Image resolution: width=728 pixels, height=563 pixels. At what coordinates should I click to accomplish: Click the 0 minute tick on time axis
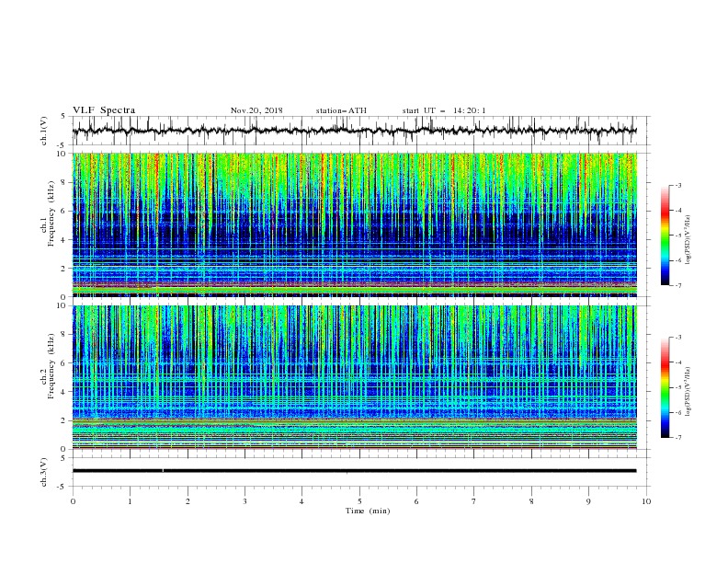point(73,501)
